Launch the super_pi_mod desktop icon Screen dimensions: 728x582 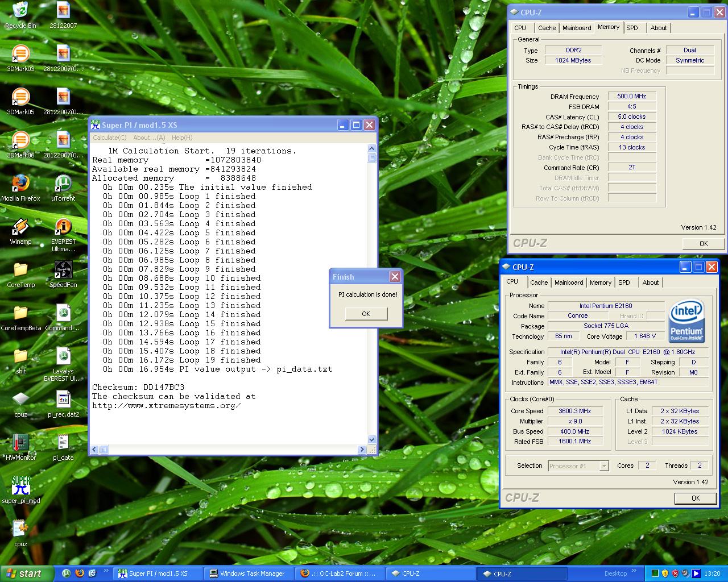20,490
